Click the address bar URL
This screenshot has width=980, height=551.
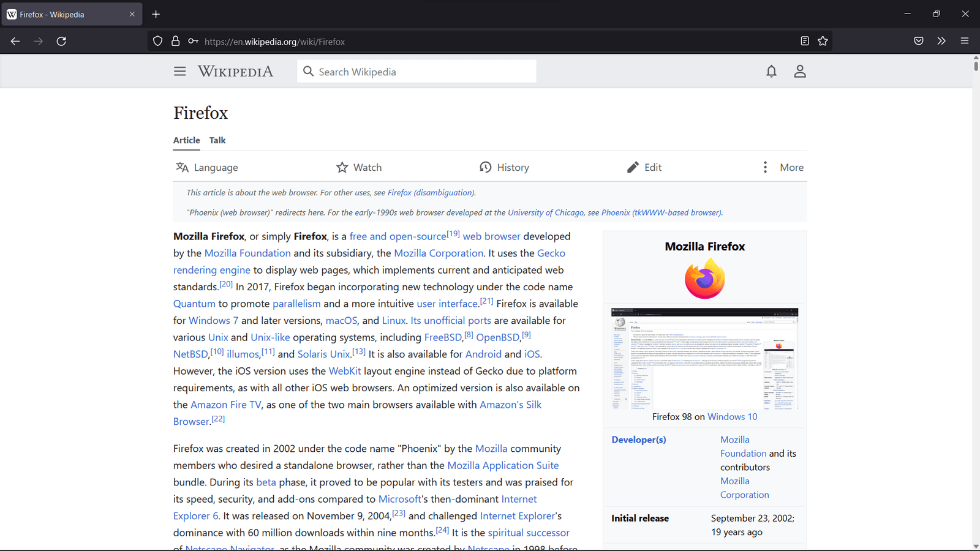pyautogui.click(x=274, y=42)
